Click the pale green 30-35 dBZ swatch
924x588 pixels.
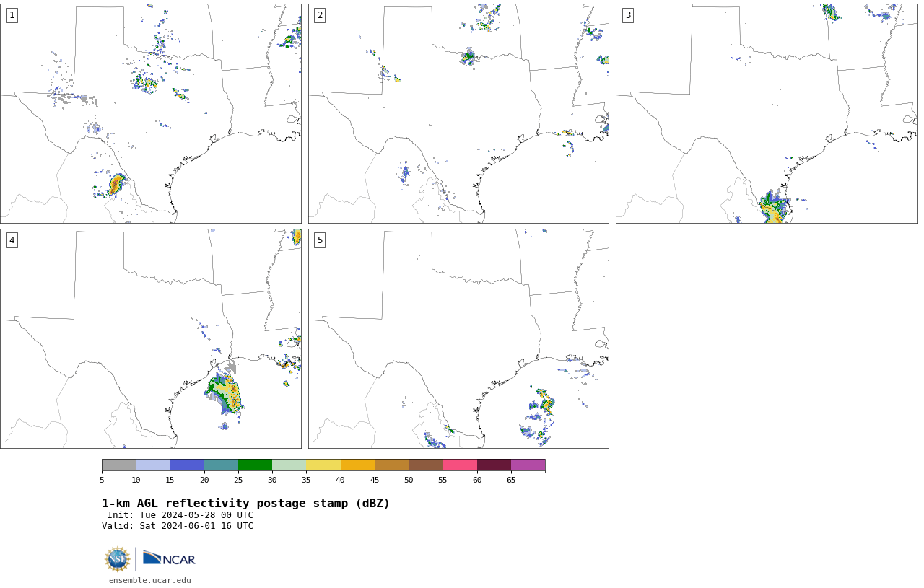(x=289, y=465)
